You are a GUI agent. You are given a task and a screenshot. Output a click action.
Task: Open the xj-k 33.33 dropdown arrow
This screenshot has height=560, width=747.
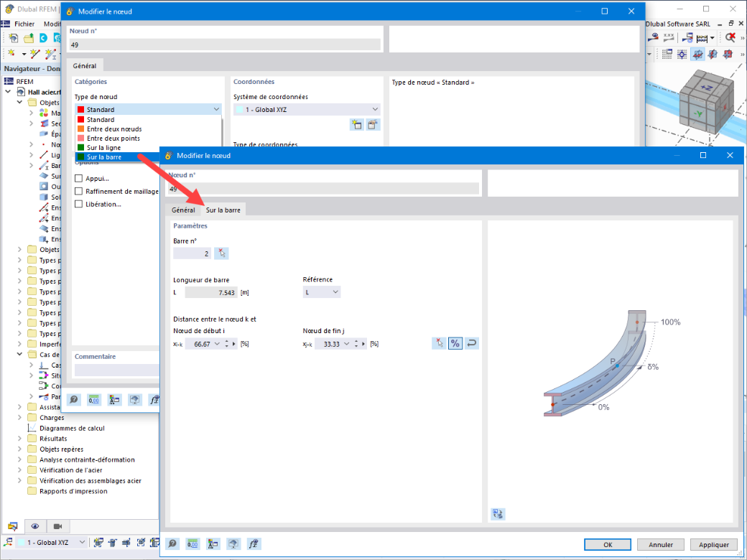pos(347,344)
